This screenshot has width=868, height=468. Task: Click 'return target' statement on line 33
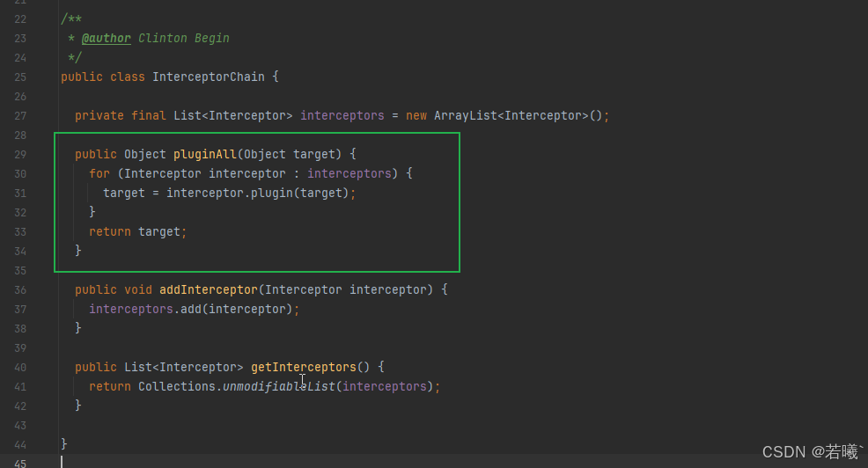pyautogui.click(x=135, y=231)
